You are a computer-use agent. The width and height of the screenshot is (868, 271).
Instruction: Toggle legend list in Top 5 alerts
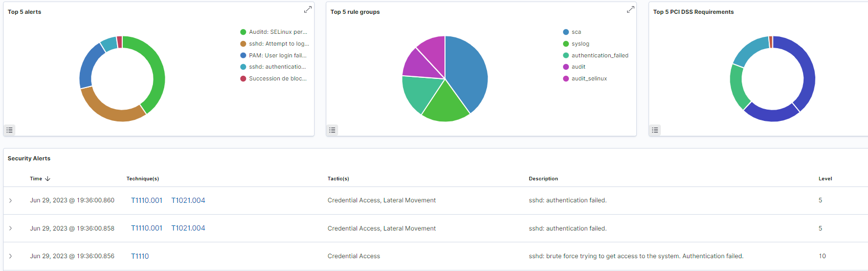(9, 130)
